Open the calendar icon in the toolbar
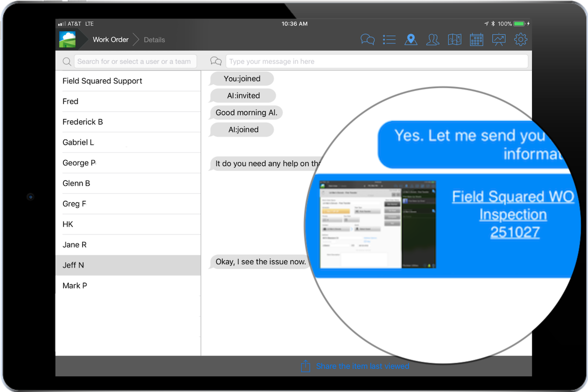This screenshot has height=392, width=588. pyautogui.click(x=476, y=39)
